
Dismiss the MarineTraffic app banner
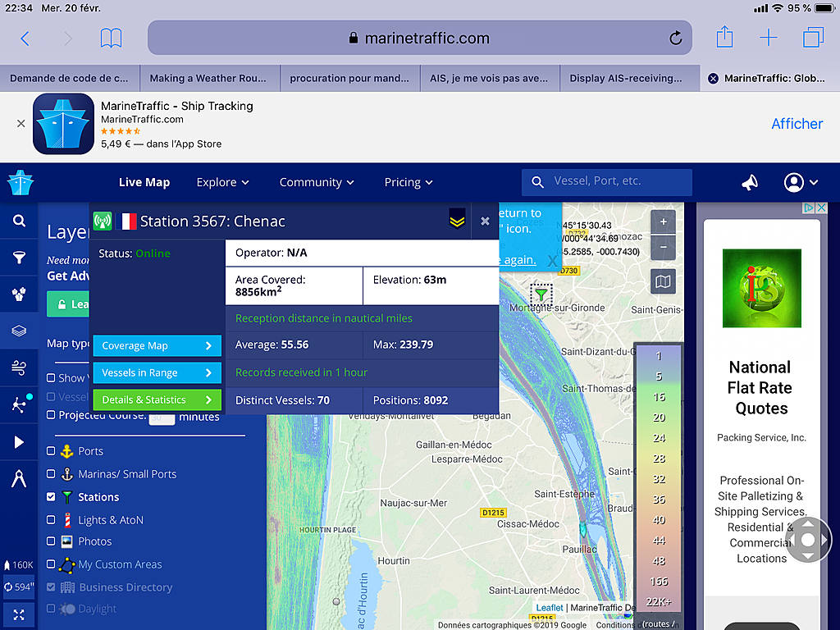tap(21, 124)
